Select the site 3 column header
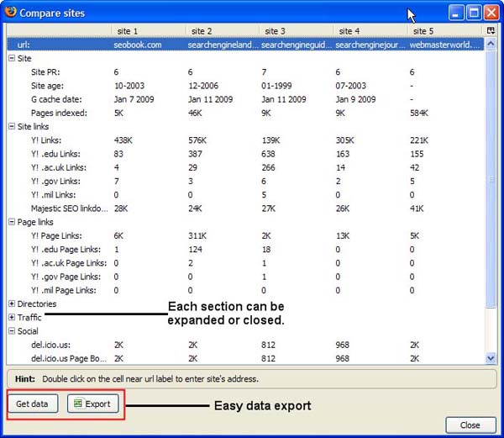Screen dimensions: 504x438 click(x=296, y=31)
